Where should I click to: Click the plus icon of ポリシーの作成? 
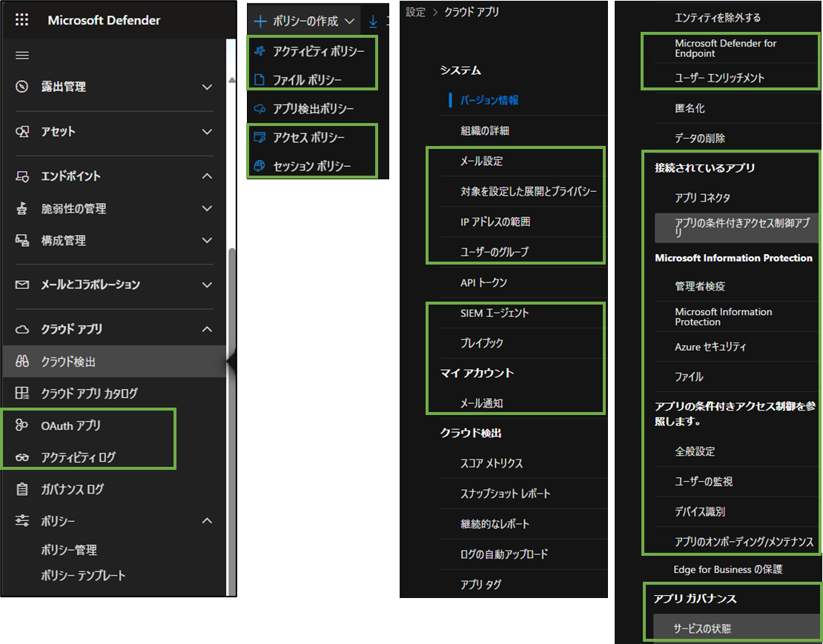260,21
